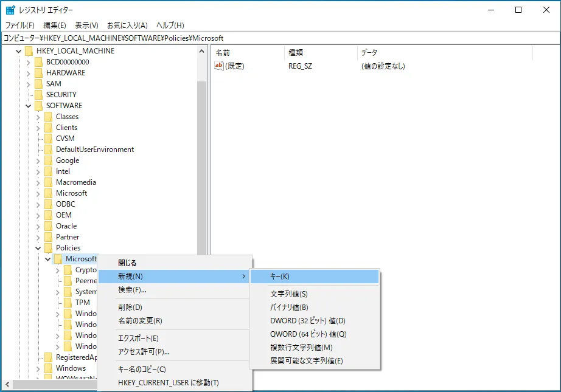This screenshot has width=561, height=392.
Task: Select the TPM folder icon
Action: pos(68,303)
